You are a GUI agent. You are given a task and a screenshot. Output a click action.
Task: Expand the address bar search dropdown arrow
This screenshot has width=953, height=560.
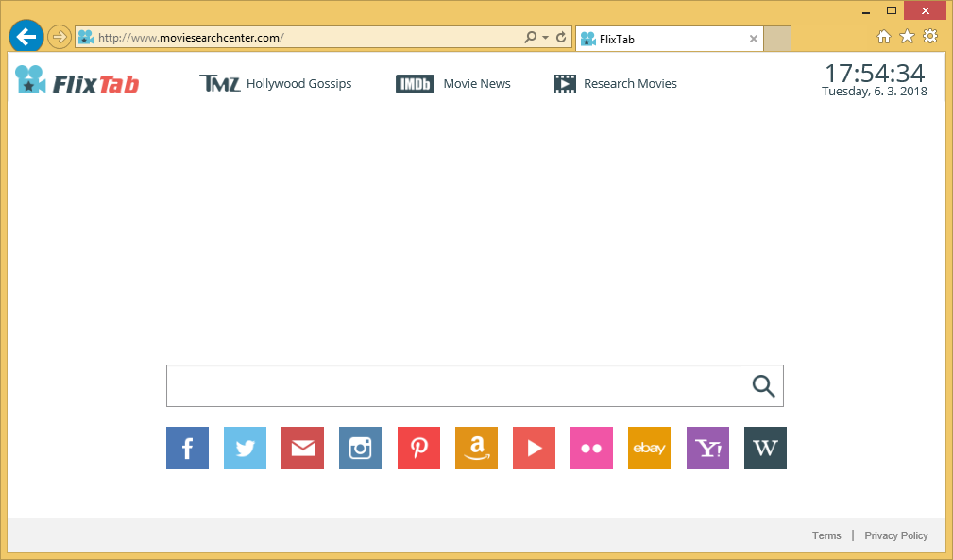tap(545, 38)
